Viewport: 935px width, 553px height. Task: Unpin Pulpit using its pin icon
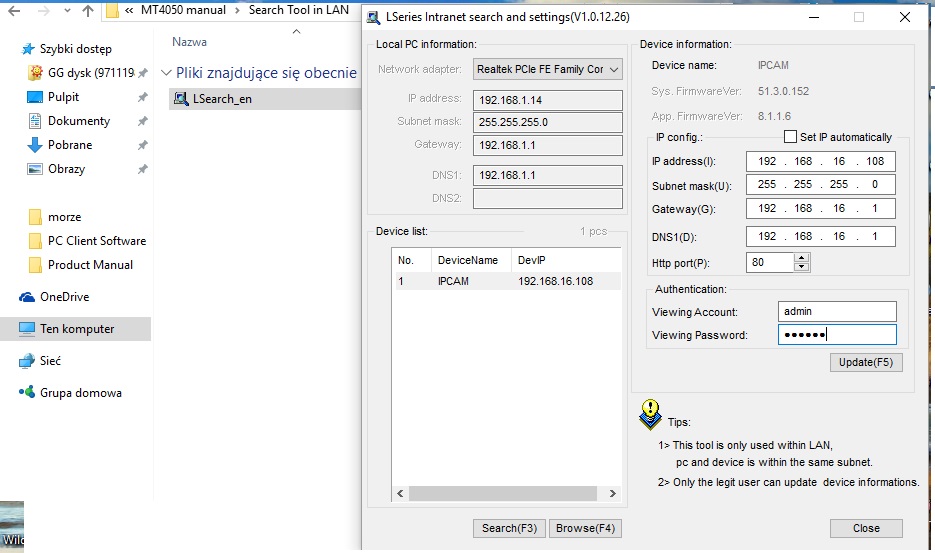(x=143, y=97)
